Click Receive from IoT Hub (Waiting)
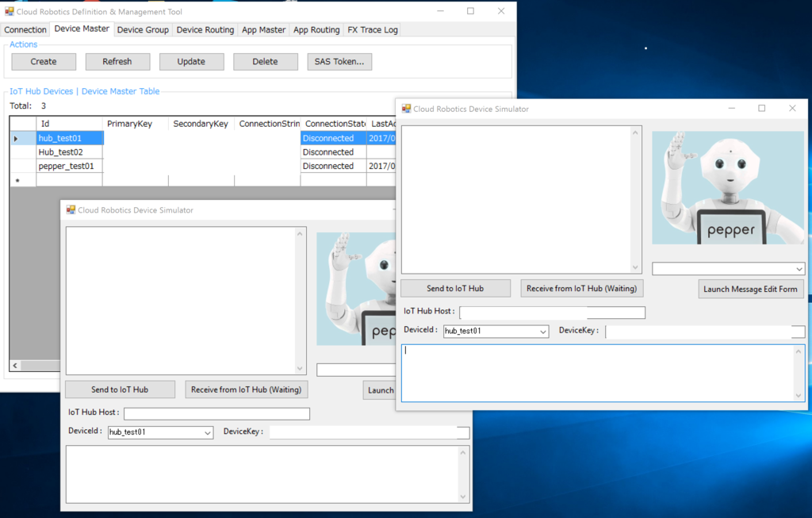The width and height of the screenshot is (812, 518). [581, 288]
